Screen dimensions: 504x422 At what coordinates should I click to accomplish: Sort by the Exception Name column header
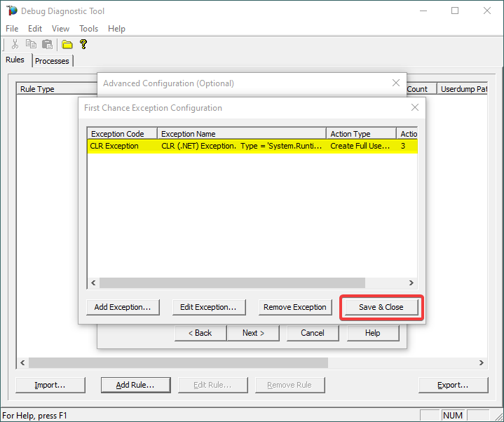242,134
